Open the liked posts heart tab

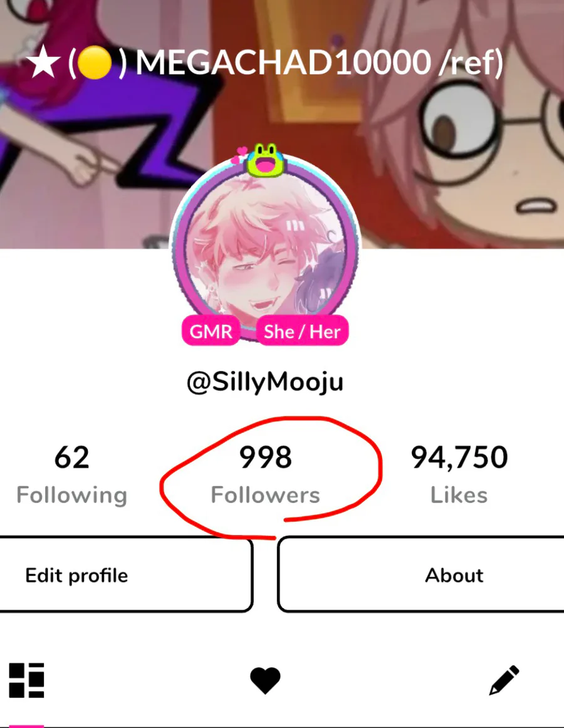pyautogui.click(x=265, y=680)
